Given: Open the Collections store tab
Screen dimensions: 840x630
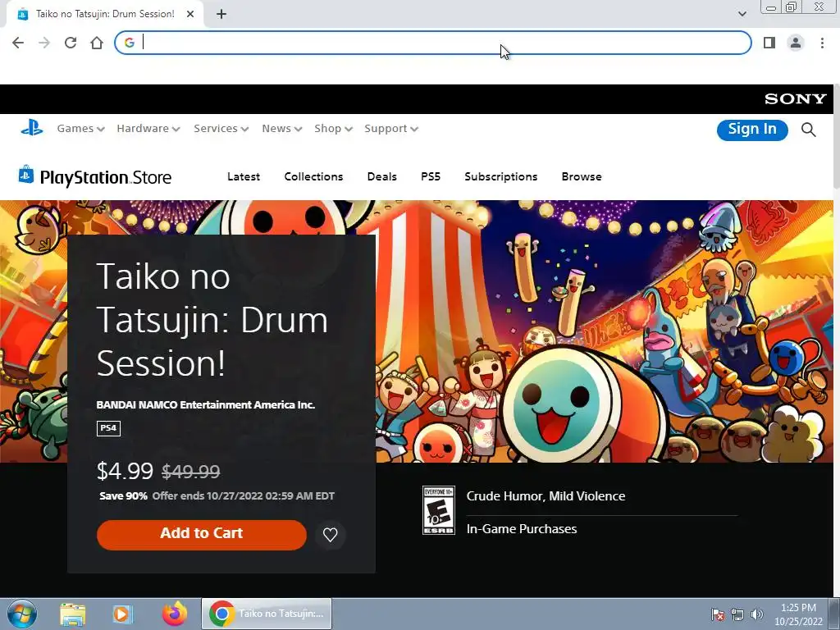Looking at the screenshot, I should (313, 177).
